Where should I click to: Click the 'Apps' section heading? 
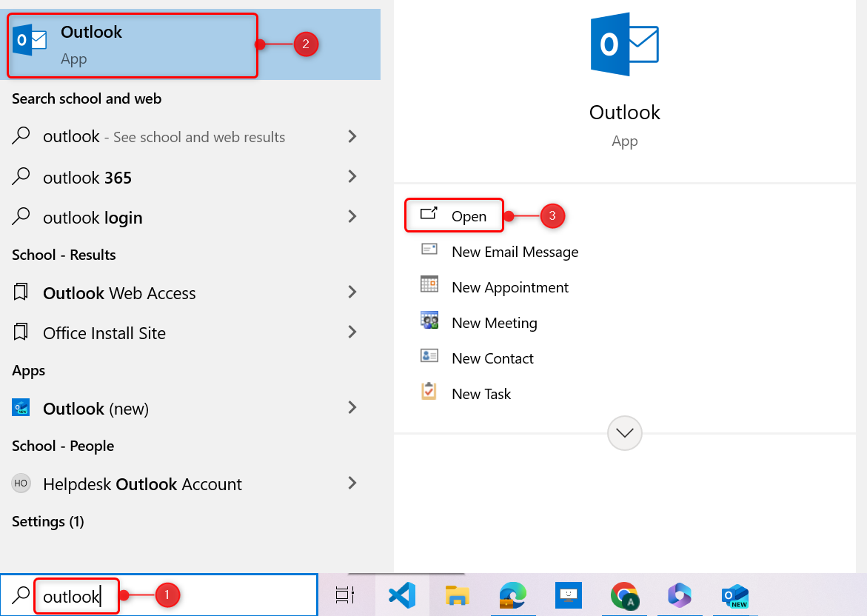pyautogui.click(x=29, y=370)
